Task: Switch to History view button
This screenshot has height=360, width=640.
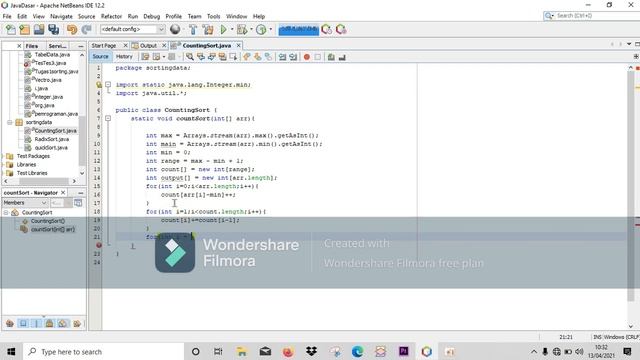Action: pyautogui.click(x=124, y=57)
